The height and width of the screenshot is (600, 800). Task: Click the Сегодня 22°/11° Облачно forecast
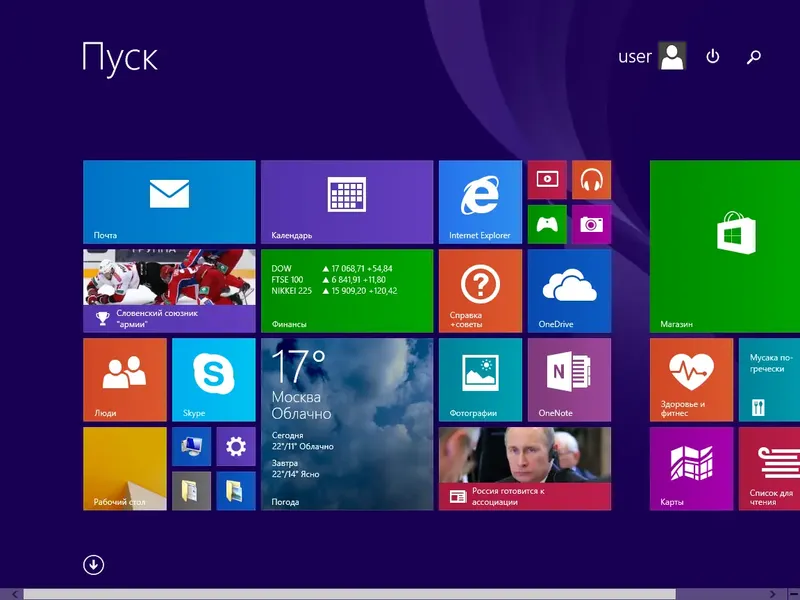[302, 441]
